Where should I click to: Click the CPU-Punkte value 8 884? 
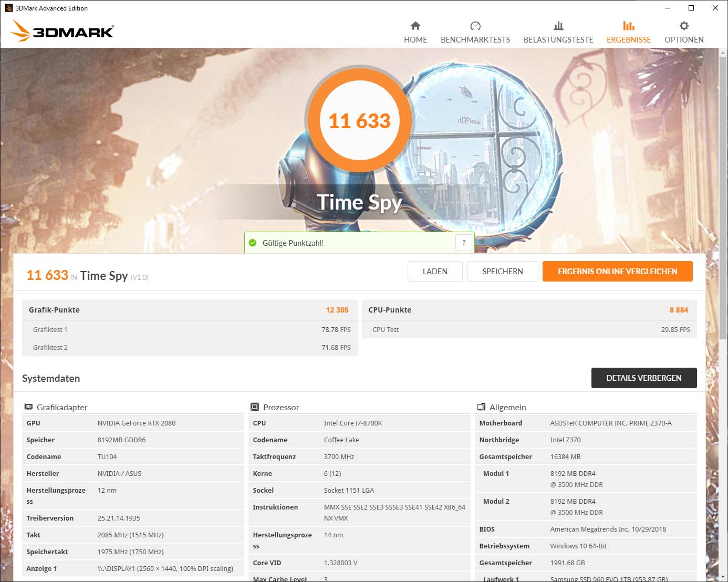coord(679,310)
